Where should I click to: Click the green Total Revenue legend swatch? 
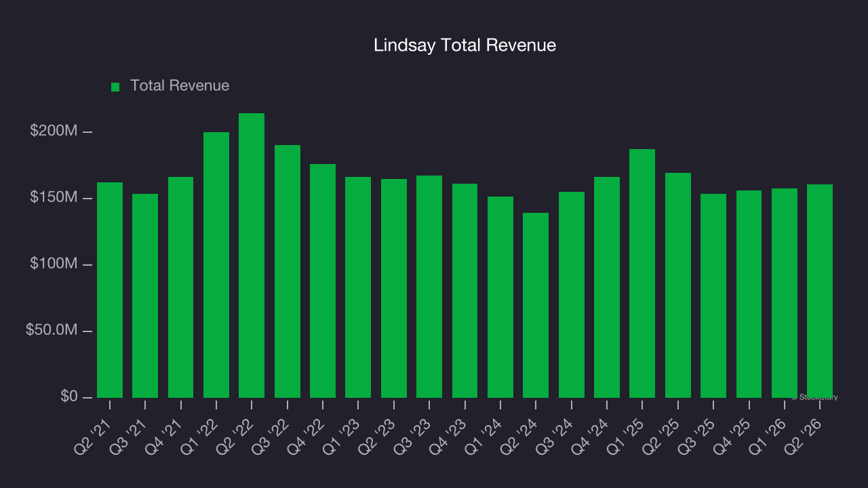pyautogui.click(x=115, y=87)
